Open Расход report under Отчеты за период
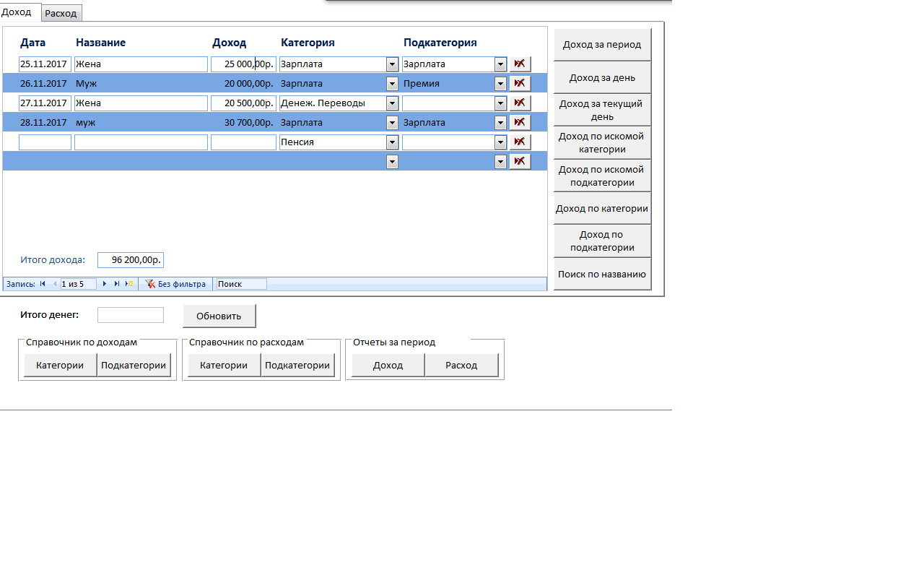This screenshot has width=924, height=578. tap(461, 365)
